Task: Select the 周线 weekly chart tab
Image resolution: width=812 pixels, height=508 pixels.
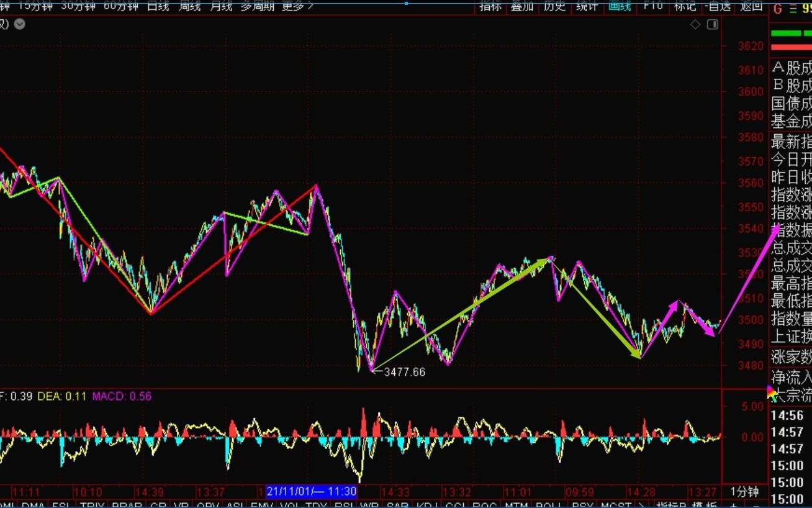Action: point(189,6)
